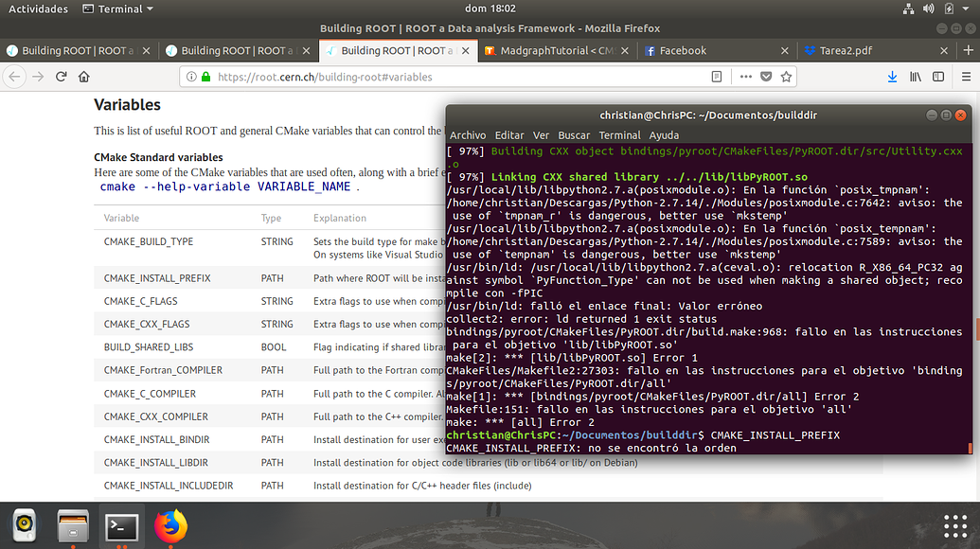980x549 pixels.
Task: Open Firefox library icon
Action: (x=916, y=77)
